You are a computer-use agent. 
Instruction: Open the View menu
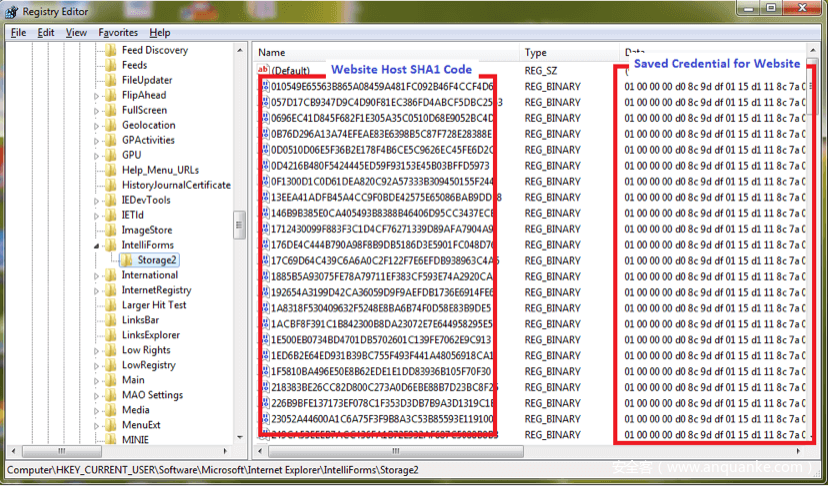76,32
